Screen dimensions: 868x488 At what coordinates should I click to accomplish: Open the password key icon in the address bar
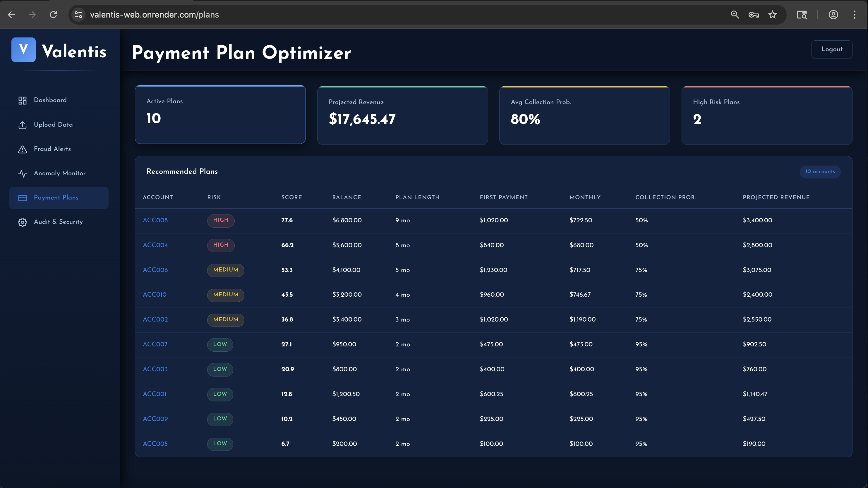coord(754,15)
